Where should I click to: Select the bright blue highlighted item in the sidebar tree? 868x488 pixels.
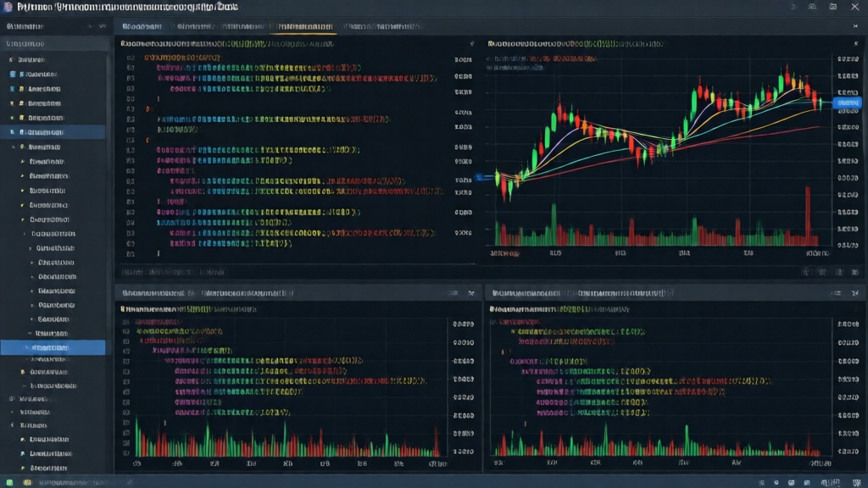[x=53, y=347]
